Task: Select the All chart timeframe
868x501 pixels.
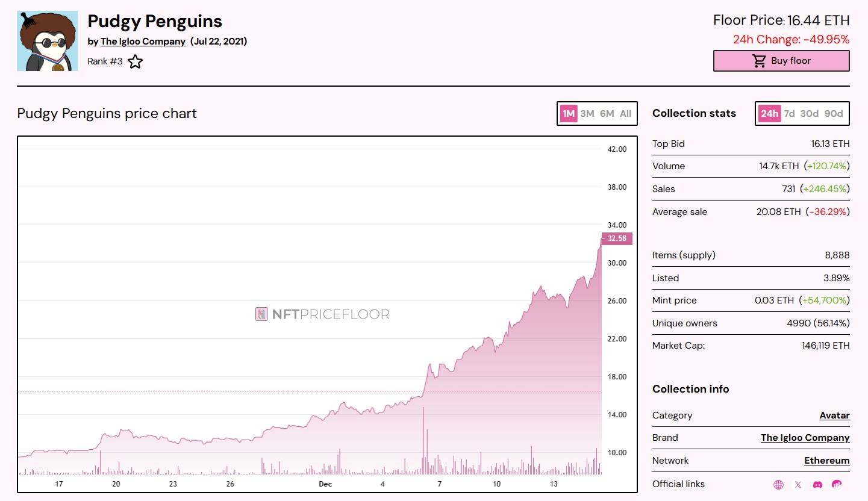Action: click(x=625, y=113)
